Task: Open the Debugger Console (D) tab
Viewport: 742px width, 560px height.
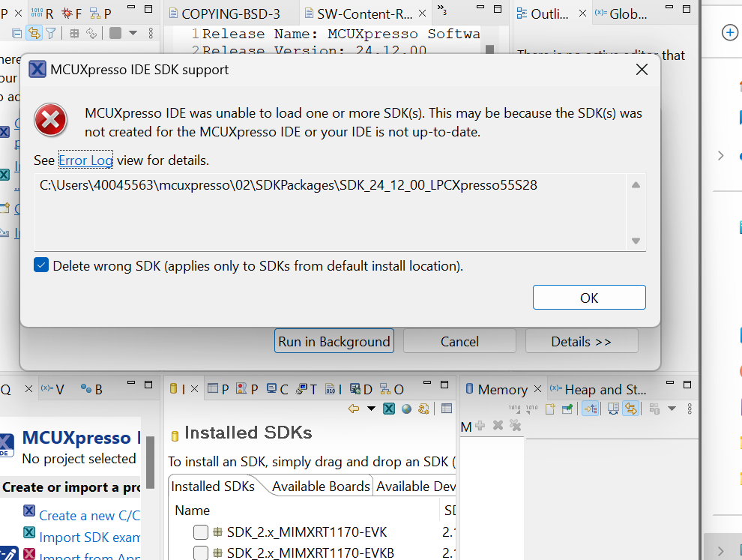Action: point(361,389)
